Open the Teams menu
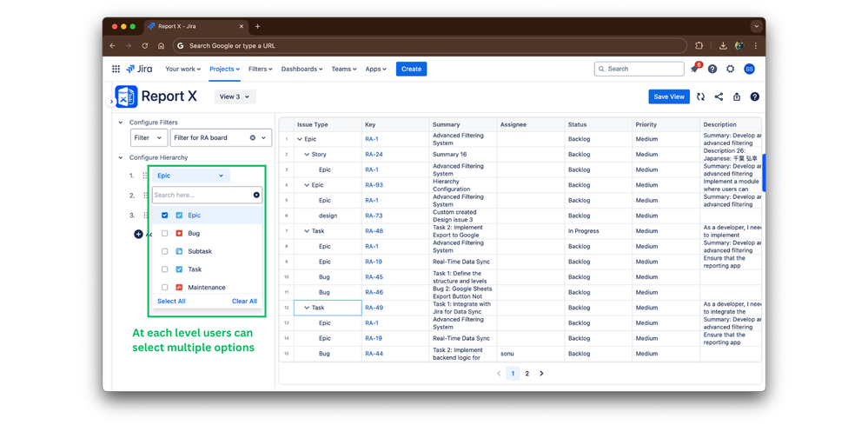The image size is (868, 425). tap(344, 70)
